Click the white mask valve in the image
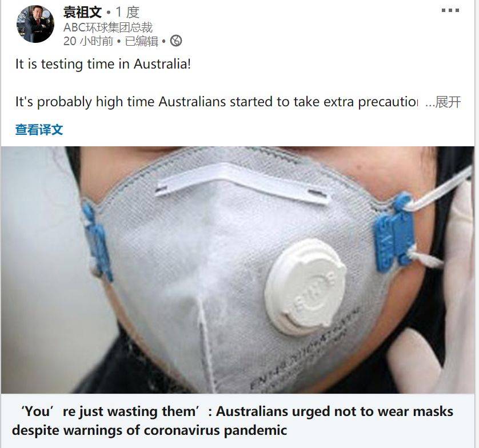The width and height of the screenshot is (479, 448). point(305,287)
